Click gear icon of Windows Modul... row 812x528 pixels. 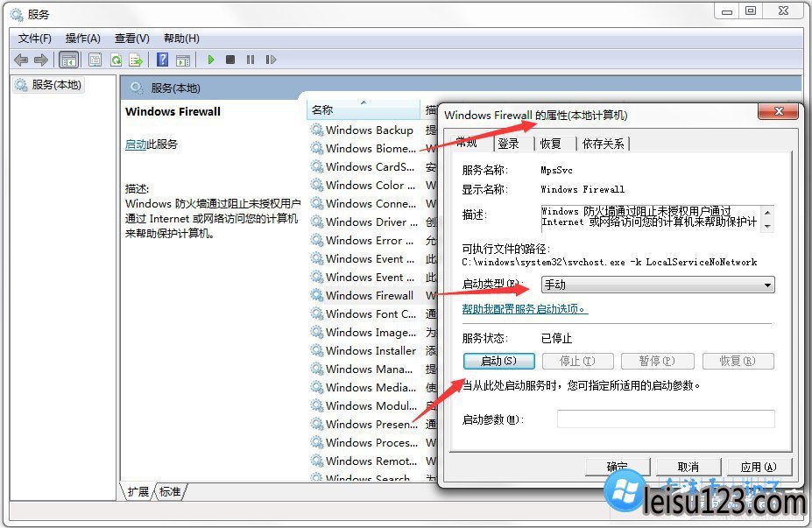point(317,405)
